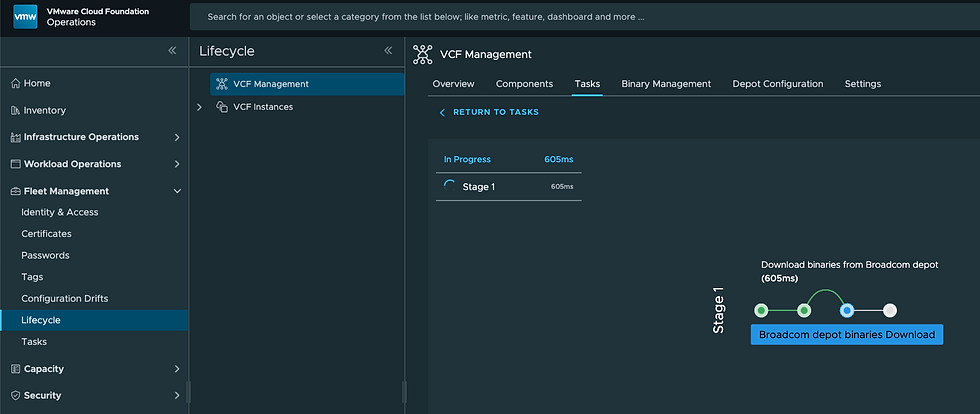The image size is (980, 414).
Task: Click the blue in-progress stage node
Action: click(847, 311)
